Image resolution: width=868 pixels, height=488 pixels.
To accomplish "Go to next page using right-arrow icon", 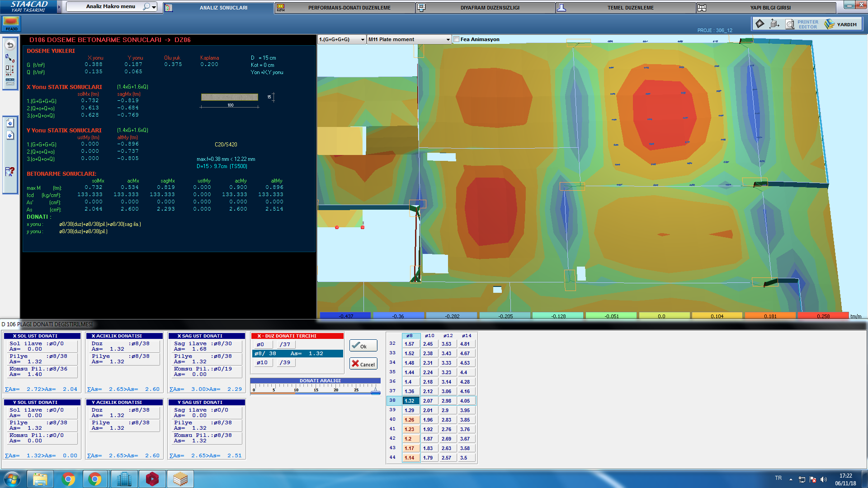I will point(10,135).
